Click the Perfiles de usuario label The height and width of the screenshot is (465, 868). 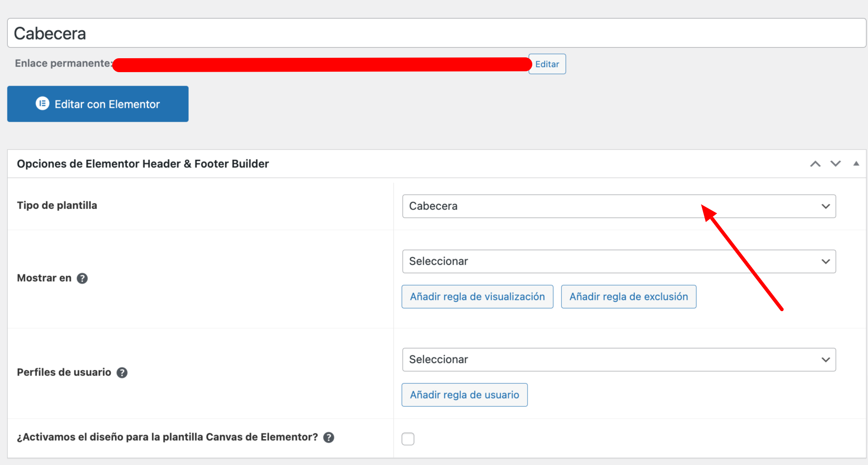pos(64,372)
